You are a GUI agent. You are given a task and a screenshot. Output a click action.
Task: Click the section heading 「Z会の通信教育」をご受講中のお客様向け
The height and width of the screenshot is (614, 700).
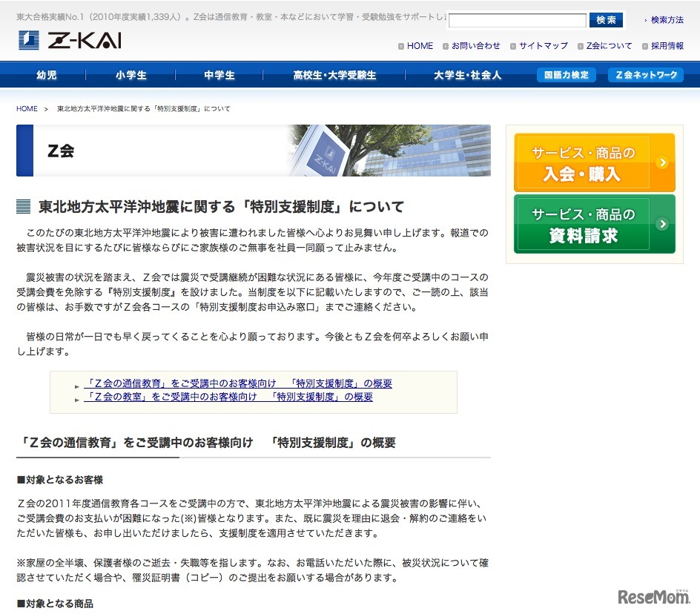coord(207,443)
